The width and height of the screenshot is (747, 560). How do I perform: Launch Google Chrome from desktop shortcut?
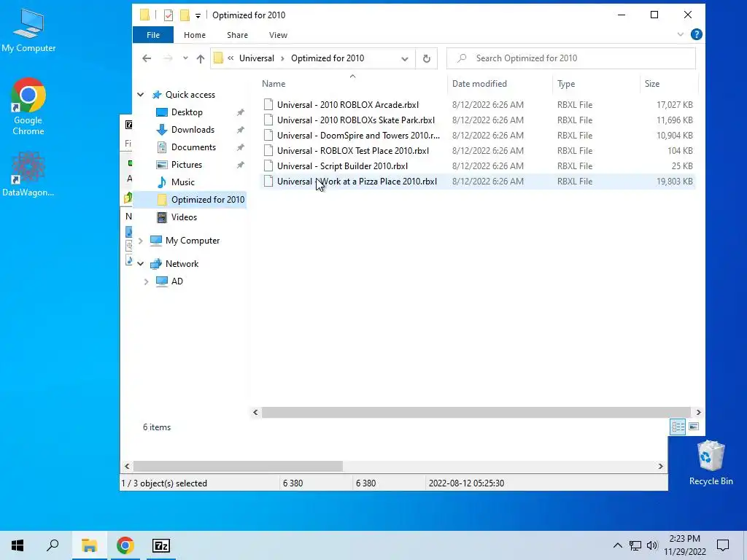(x=28, y=106)
